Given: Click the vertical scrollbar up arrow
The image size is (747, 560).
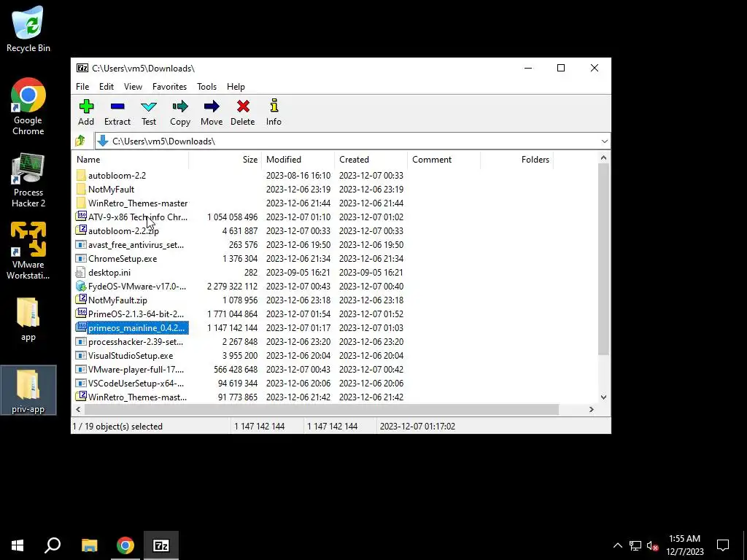Looking at the screenshot, I should (603, 158).
